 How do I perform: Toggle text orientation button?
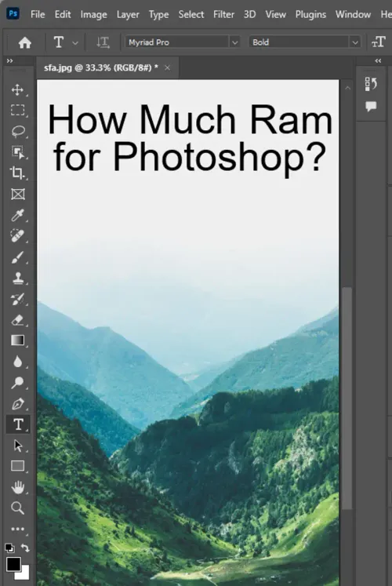103,42
